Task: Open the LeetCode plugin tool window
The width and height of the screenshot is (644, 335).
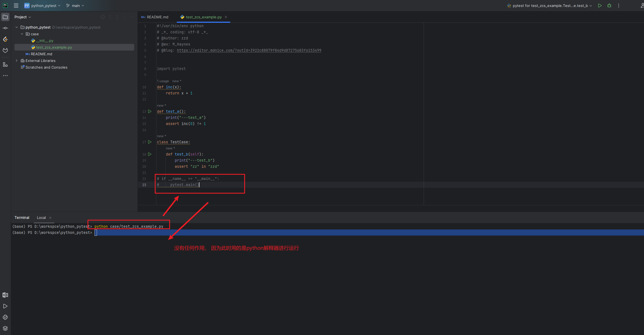Action: tap(5, 39)
